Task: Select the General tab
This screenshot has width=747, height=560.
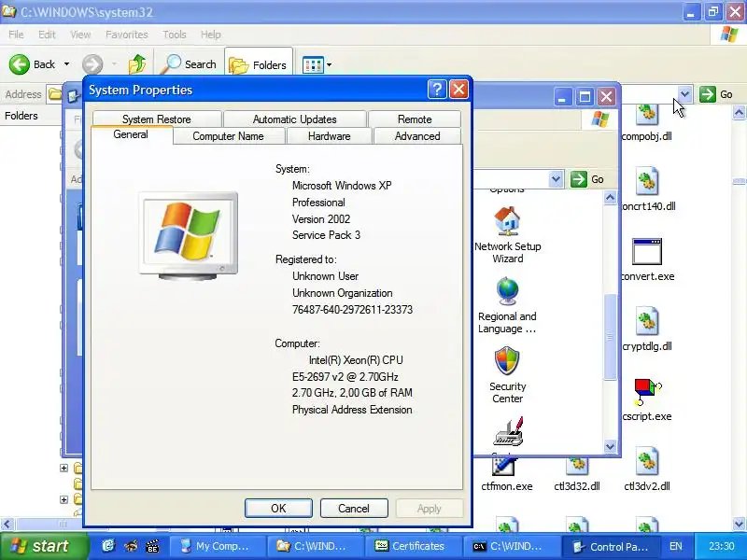Action: [131, 134]
